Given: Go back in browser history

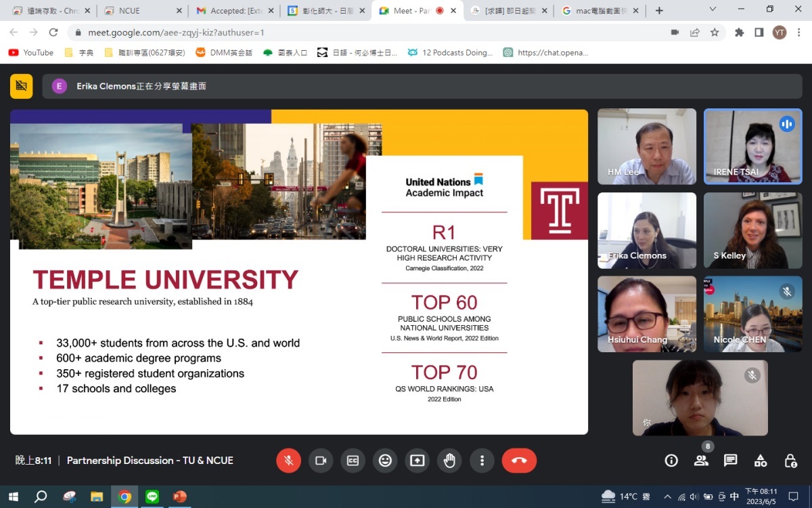Looking at the screenshot, I should coord(14,33).
